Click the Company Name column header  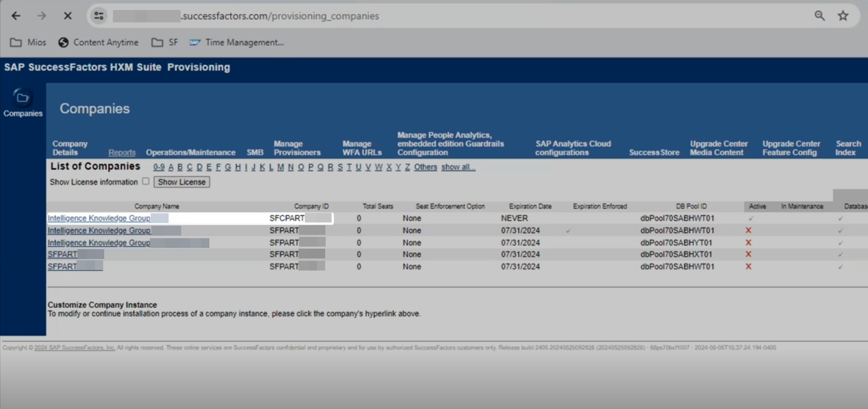click(x=157, y=206)
